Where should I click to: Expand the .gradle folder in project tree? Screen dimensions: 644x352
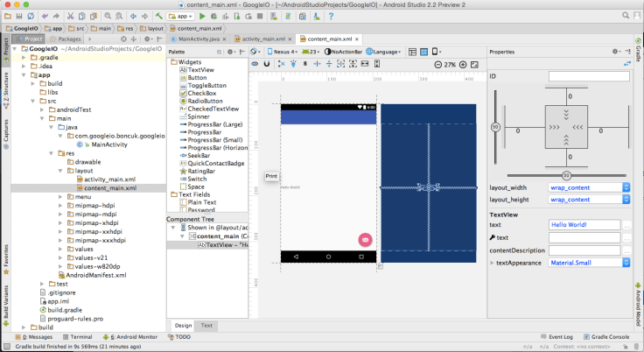pyautogui.click(x=24, y=58)
